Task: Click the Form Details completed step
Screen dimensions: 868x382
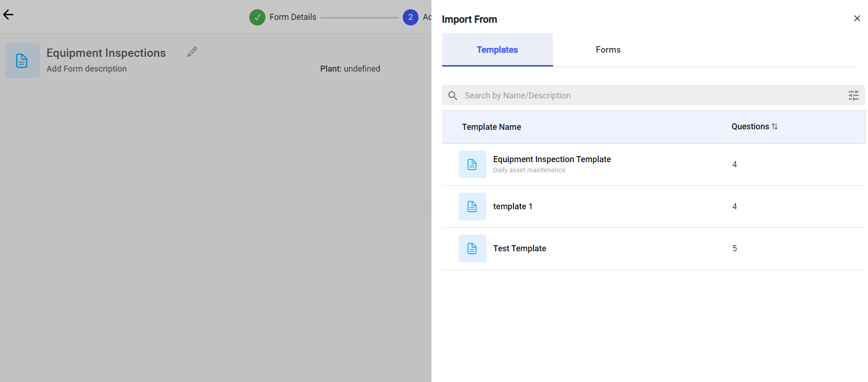Action: tap(283, 17)
